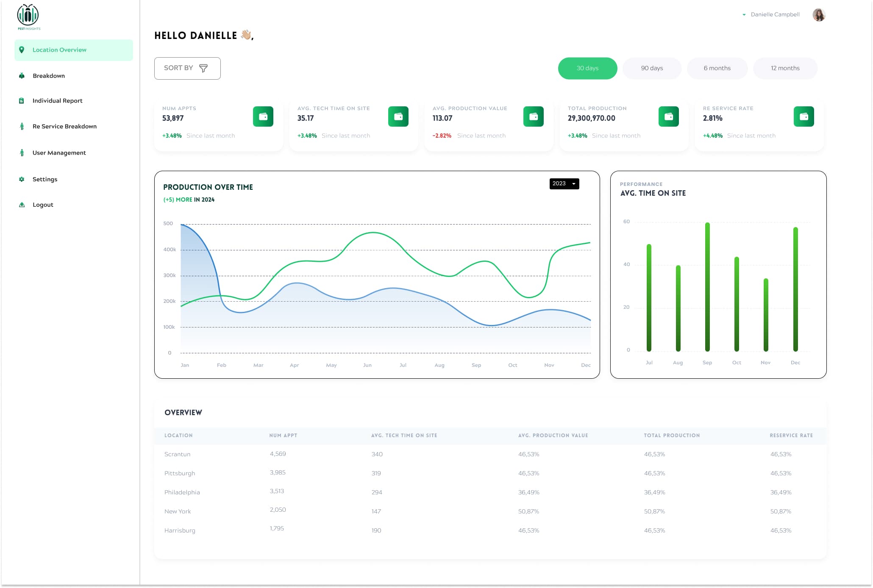This screenshot has height=588, width=873.
Task: Click the User Management person icon
Action: [x=22, y=153]
